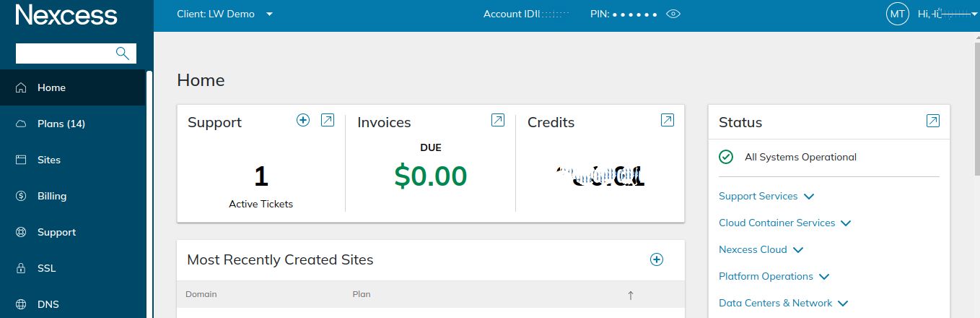The height and width of the screenshot is (318, 980).
Task: Open Plans (14) in sidebar
Action: 72,124
